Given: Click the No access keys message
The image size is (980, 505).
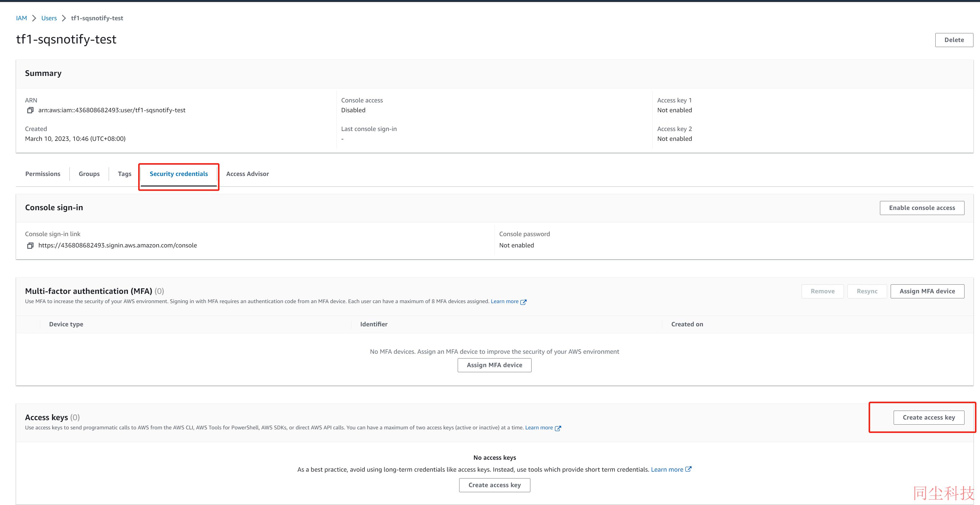Looking at the screenshot, I should [x=495, y=458].
